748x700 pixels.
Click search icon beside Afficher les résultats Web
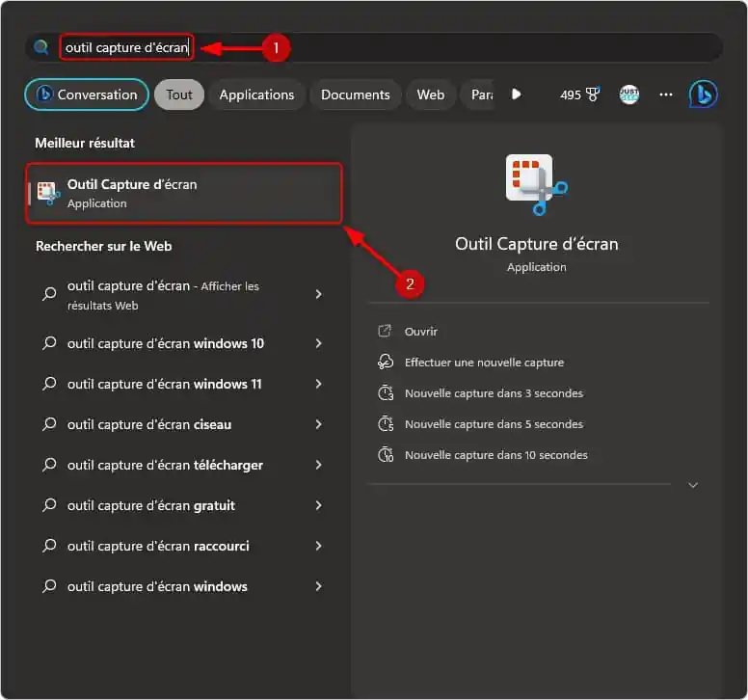point(49,293)
